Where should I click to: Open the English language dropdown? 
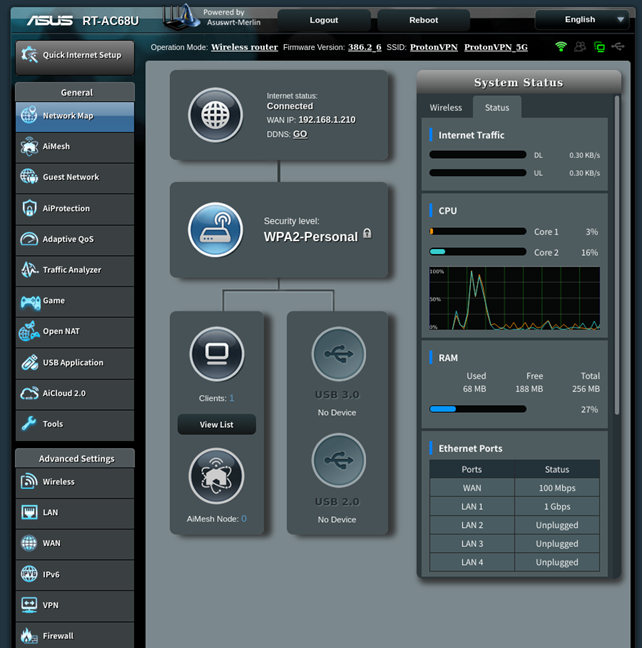(x=582, y=19)
